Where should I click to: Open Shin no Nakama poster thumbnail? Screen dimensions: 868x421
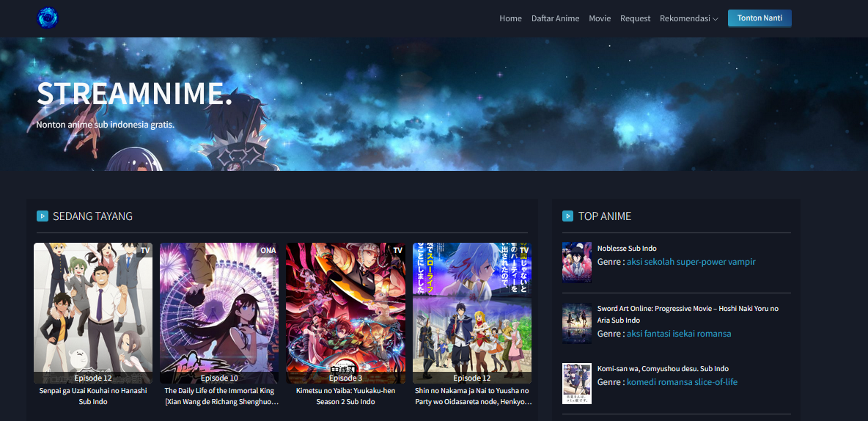coord(472,313)
